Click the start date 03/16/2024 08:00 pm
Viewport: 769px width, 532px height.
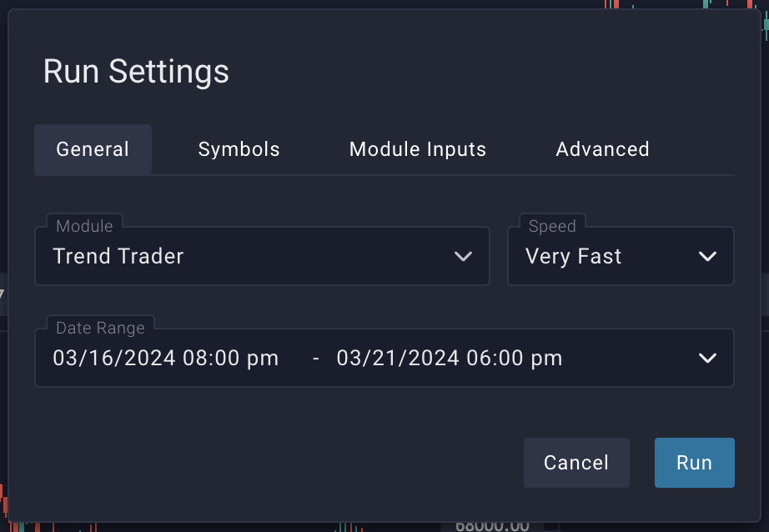166,359
